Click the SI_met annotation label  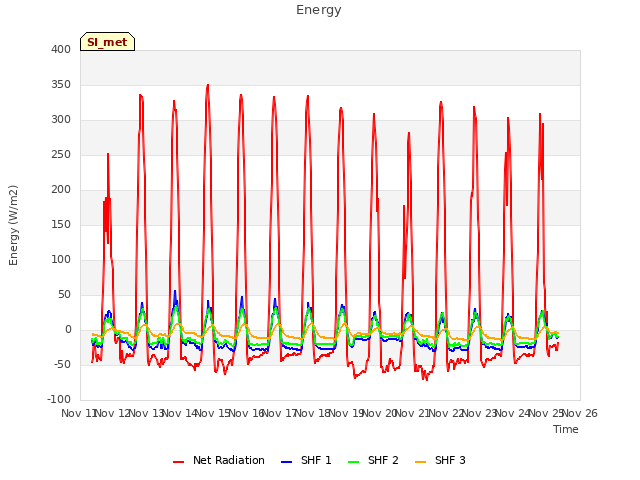(x=107, y=42)
